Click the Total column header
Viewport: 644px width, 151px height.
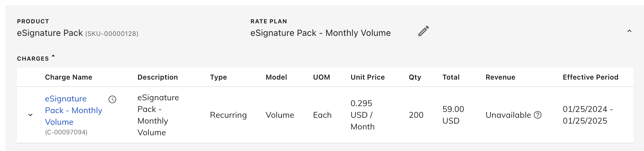451,77
